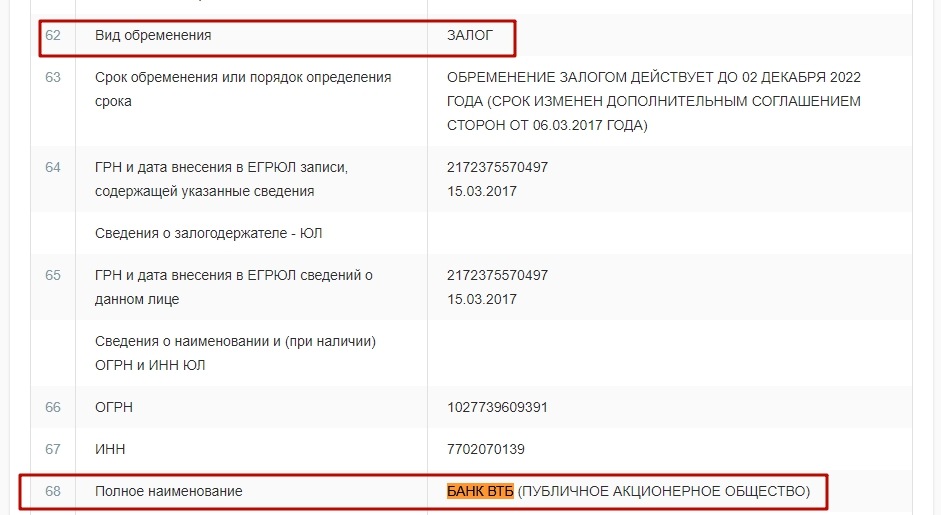This screenshot has height=515, width=941.
Task: Select 'Срок обременения или порядок определения' text
Action: [243, 77]
